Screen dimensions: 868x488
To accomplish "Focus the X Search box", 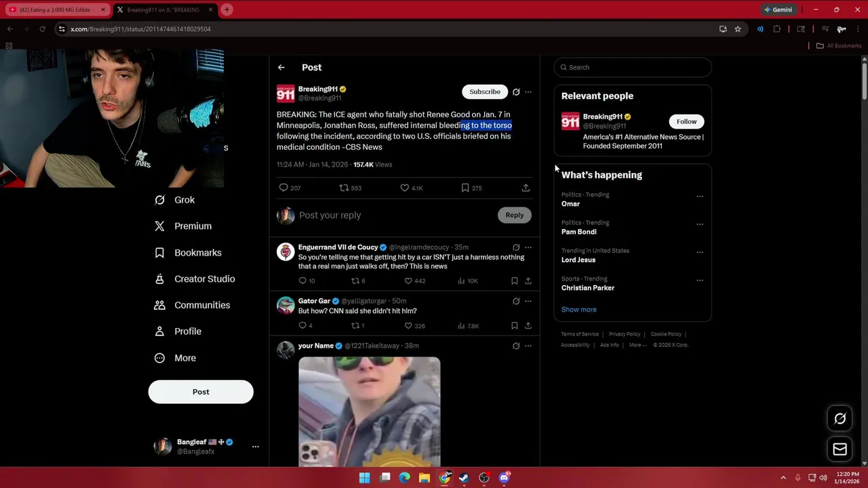I will click(633, 67).
